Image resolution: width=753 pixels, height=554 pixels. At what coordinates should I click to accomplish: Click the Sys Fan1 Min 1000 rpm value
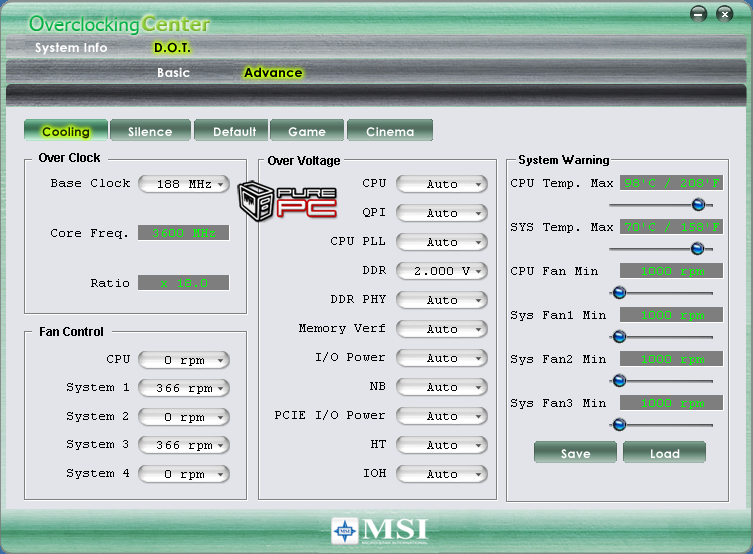(x=671, y=315)
